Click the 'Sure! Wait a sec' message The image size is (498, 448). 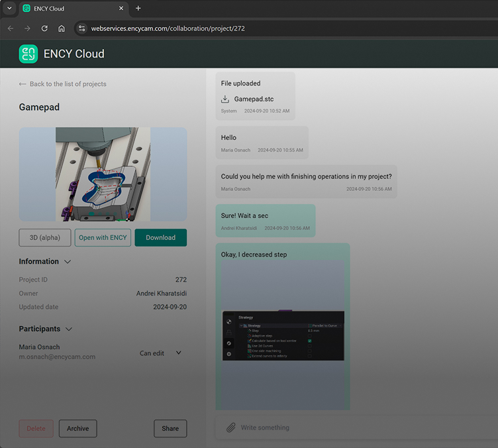pyautogui.click(x=266, y=221)
